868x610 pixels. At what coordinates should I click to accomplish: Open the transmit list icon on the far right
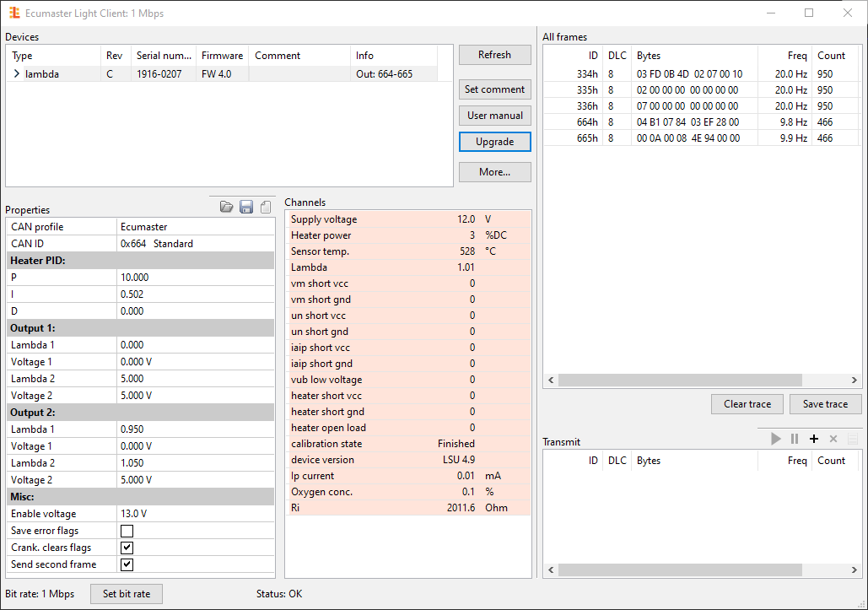(850, 439)
